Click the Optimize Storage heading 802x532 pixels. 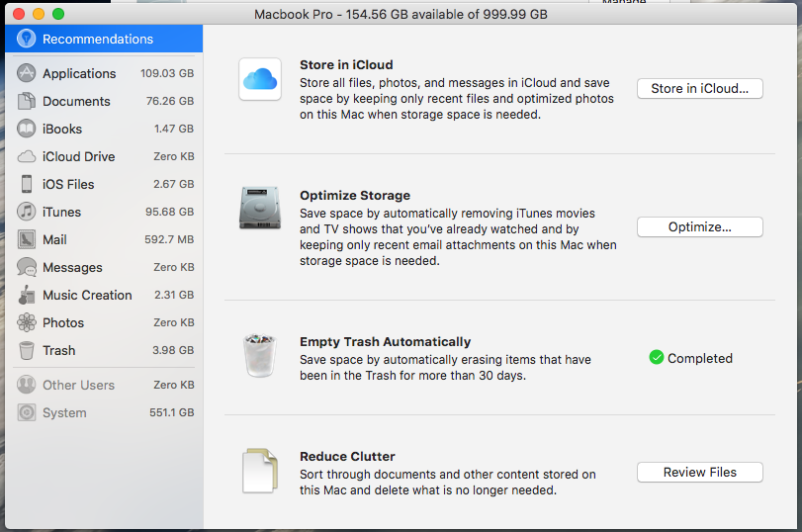(x=355, y=196)
